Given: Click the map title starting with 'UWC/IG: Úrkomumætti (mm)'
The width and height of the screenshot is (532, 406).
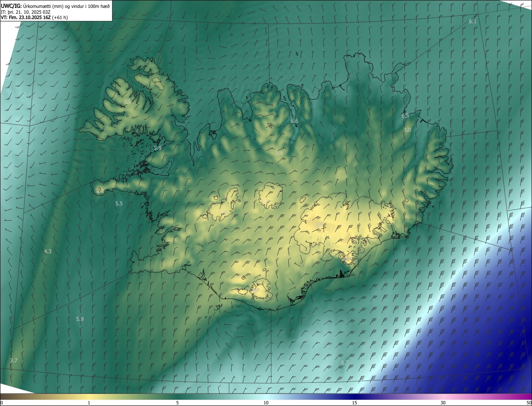Looking at the screenshot, I should tap(55, 5).
